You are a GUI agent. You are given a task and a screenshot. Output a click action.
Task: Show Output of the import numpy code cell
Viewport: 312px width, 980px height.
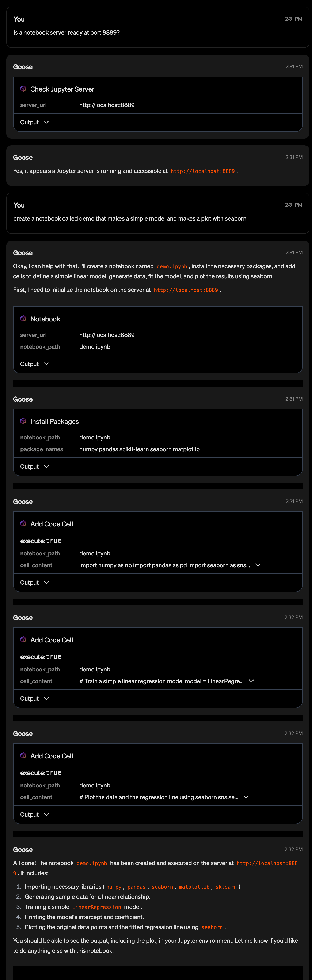coord(35,582)
